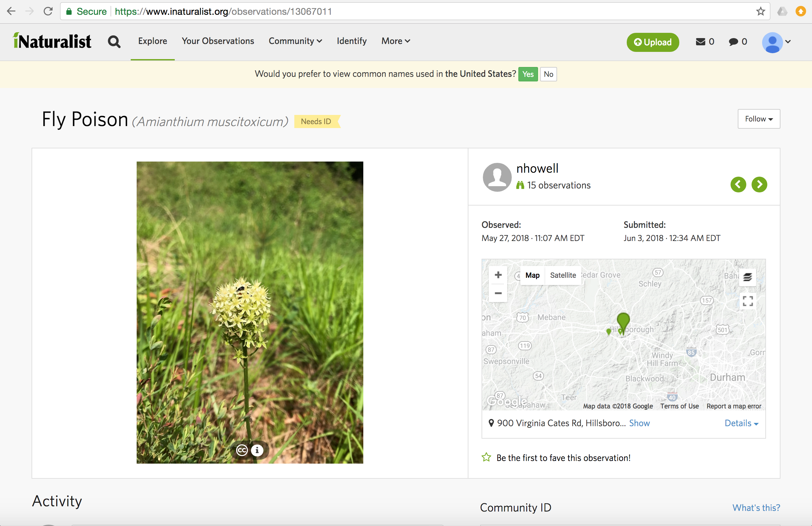Fave this observation with the star
Screen dimensions: 812x526
(486, 457)
